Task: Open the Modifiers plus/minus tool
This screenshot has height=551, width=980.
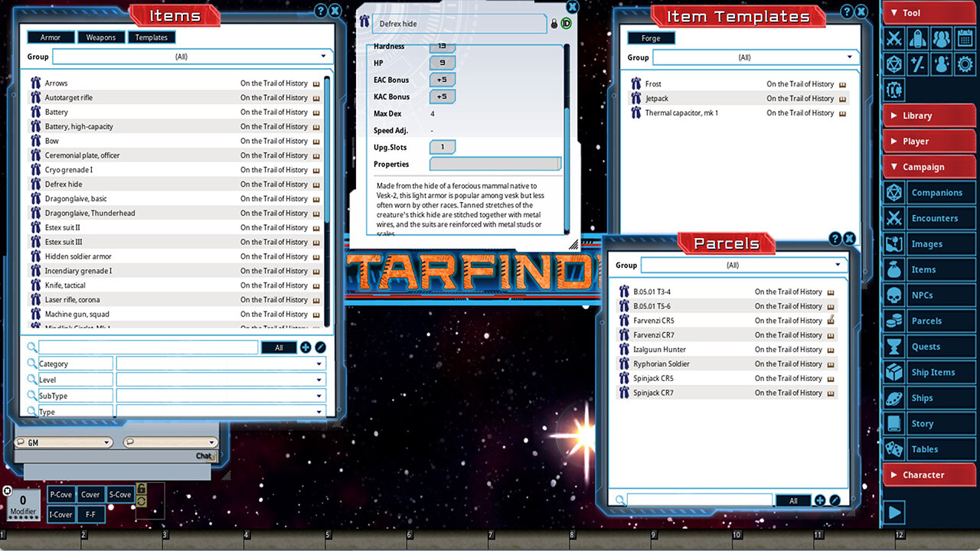Action: point(917,64)
